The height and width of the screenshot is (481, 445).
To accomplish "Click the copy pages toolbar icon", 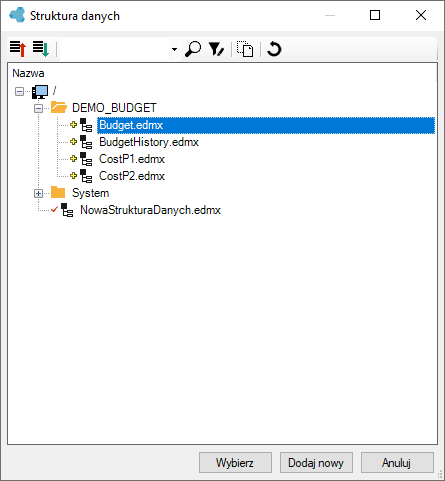I will tap(245, 49).
